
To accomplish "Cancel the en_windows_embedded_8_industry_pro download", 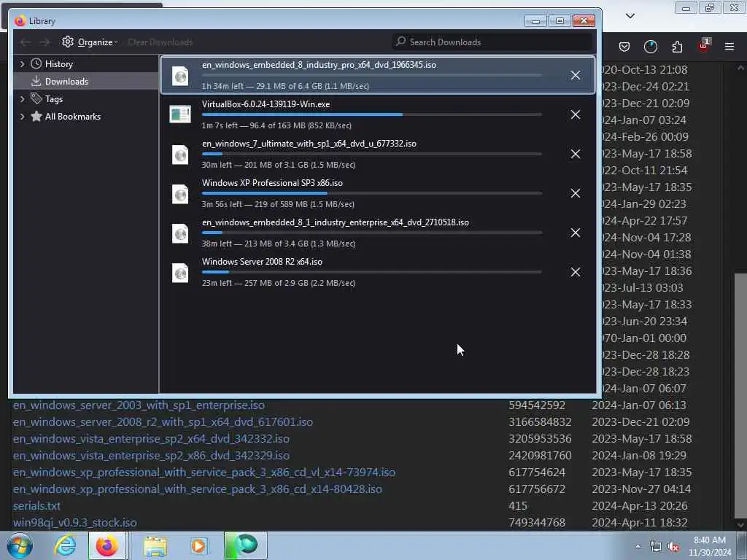I will click(x=575, y=75).
